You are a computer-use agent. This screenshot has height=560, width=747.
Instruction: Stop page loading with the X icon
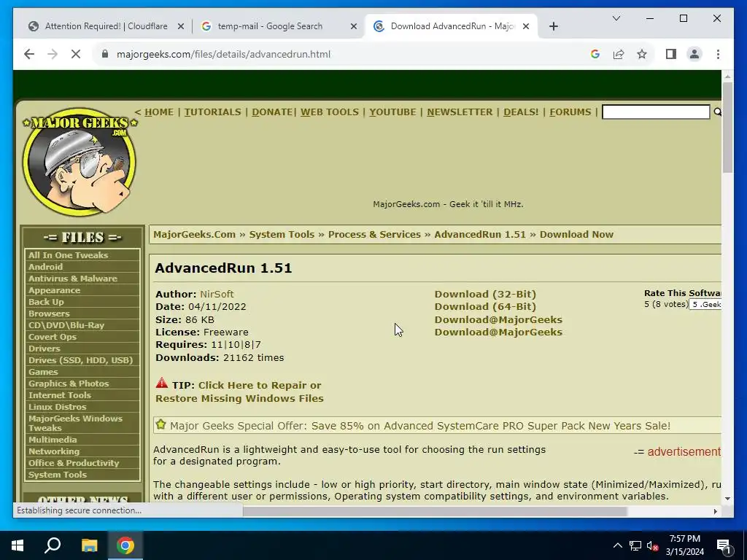pyautogui.click(x=76, y=54)
